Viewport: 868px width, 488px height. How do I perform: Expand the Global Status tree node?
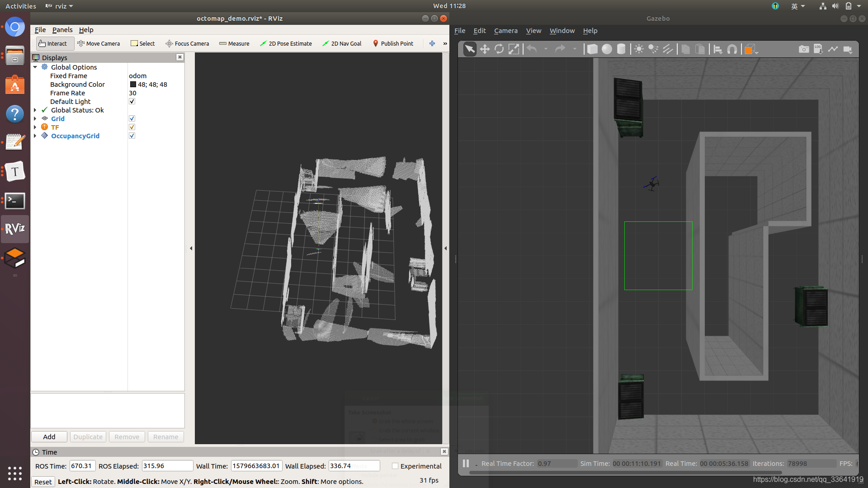(35, 110)
